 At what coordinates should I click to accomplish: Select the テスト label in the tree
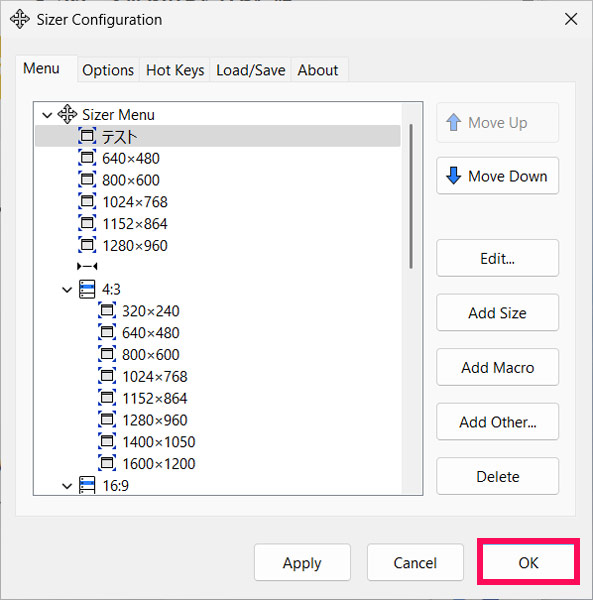pos(119,137)
